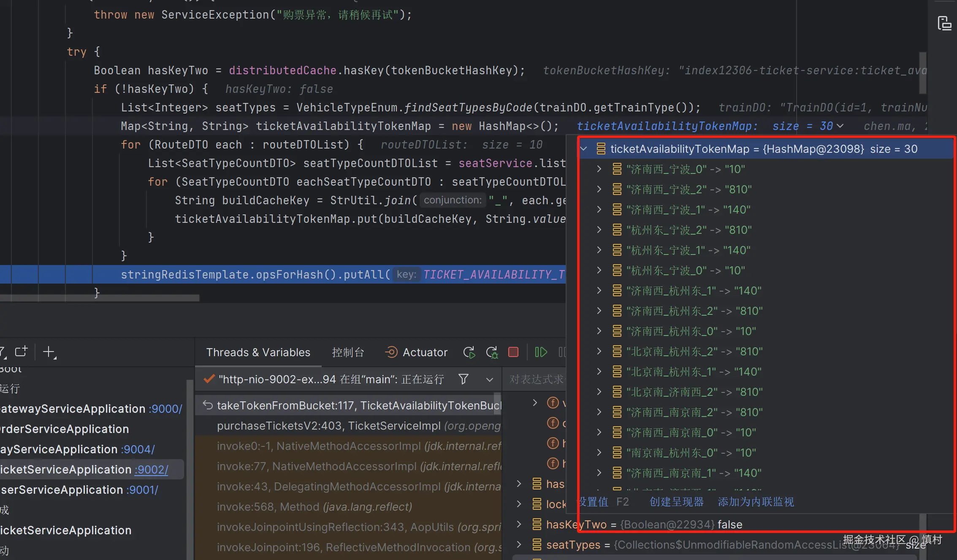Click the Rerun in debug mode icon
Image resolution: width=957 pixels, height=560 pixels.
(492, 352)
